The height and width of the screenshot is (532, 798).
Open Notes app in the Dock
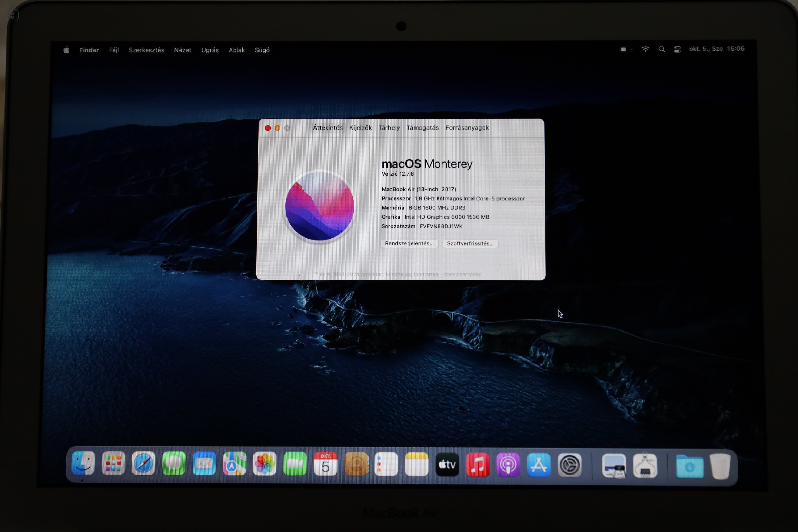tap(417, 464)
